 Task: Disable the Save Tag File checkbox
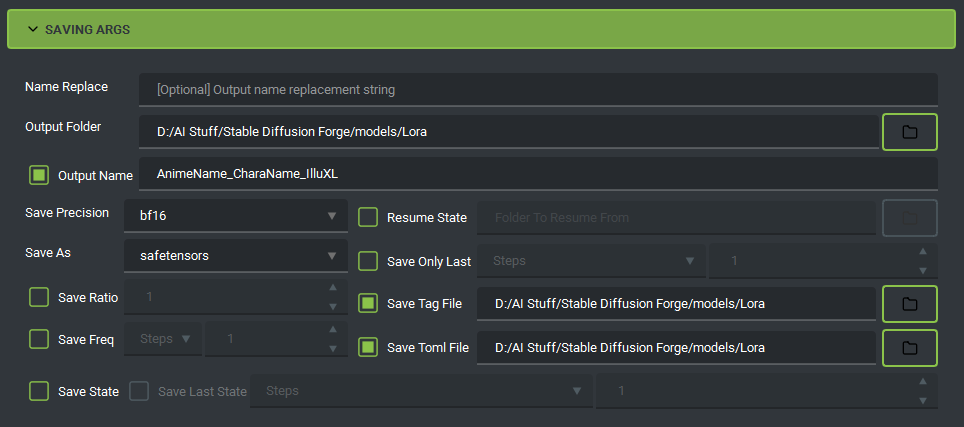click(368, 304)
